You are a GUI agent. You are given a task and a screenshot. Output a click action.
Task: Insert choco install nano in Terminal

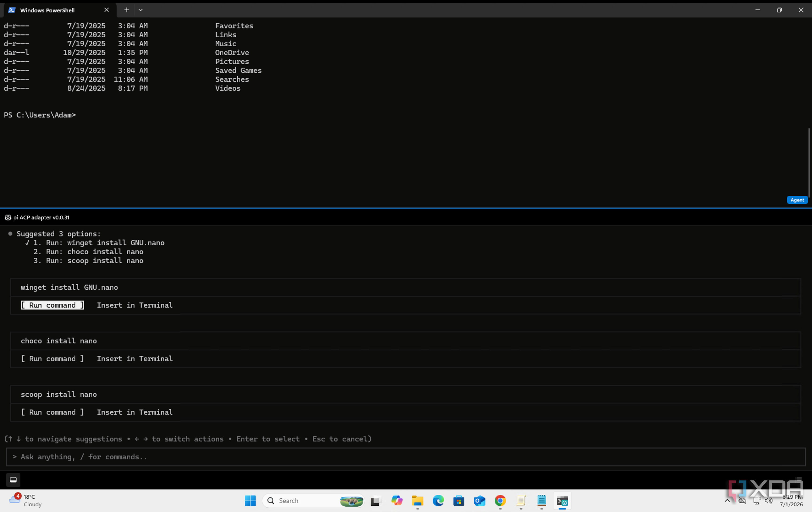coord(135,359)
